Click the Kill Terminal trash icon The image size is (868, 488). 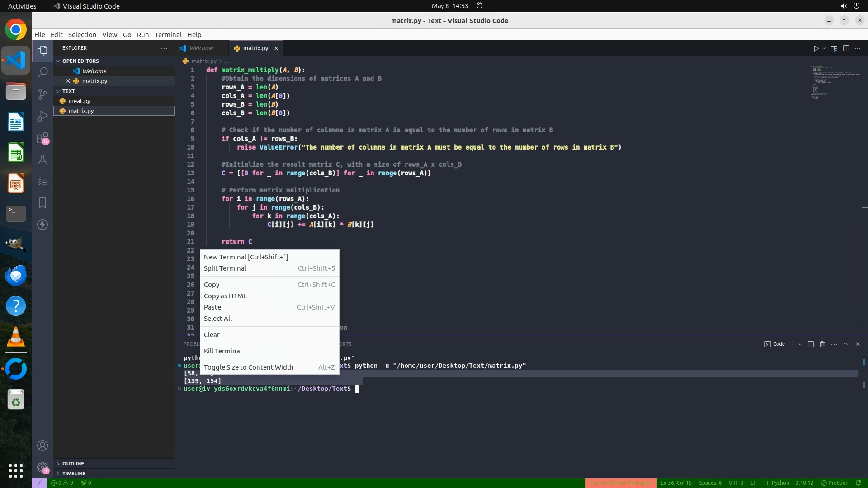[x=822, y=344]
